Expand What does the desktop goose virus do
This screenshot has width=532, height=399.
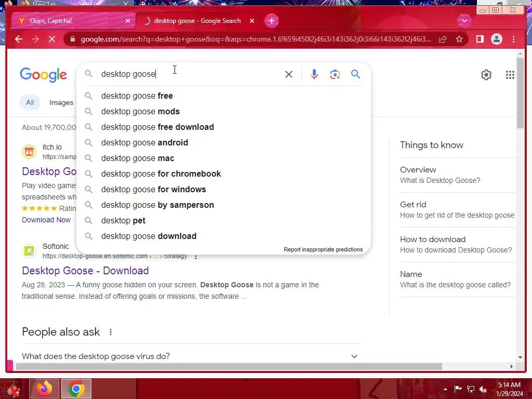point(190,356)
